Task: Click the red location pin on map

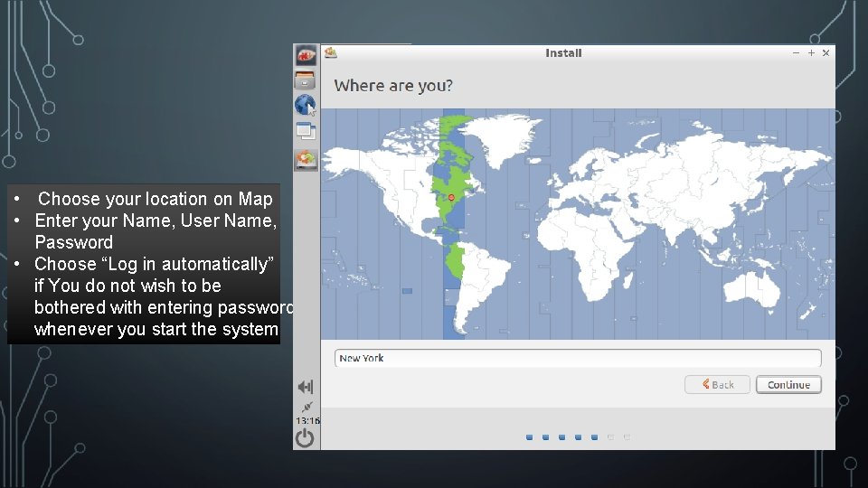Action: coord(451,198)
